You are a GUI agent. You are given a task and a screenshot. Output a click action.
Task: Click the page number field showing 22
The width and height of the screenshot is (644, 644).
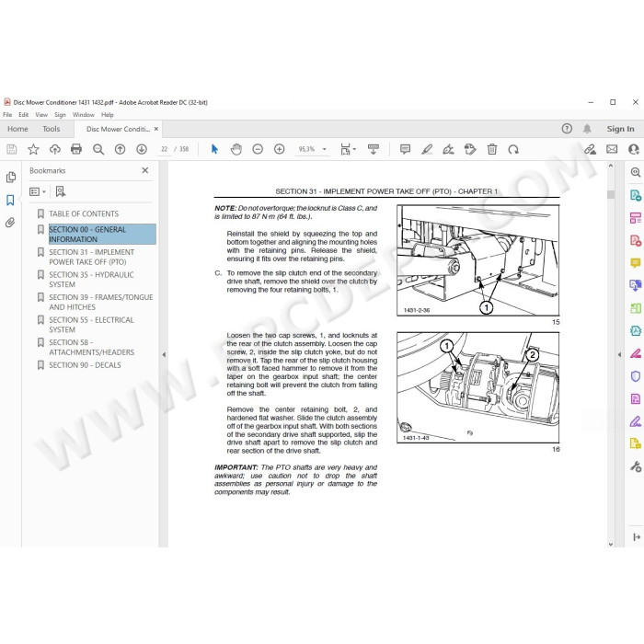coord(165,149)
